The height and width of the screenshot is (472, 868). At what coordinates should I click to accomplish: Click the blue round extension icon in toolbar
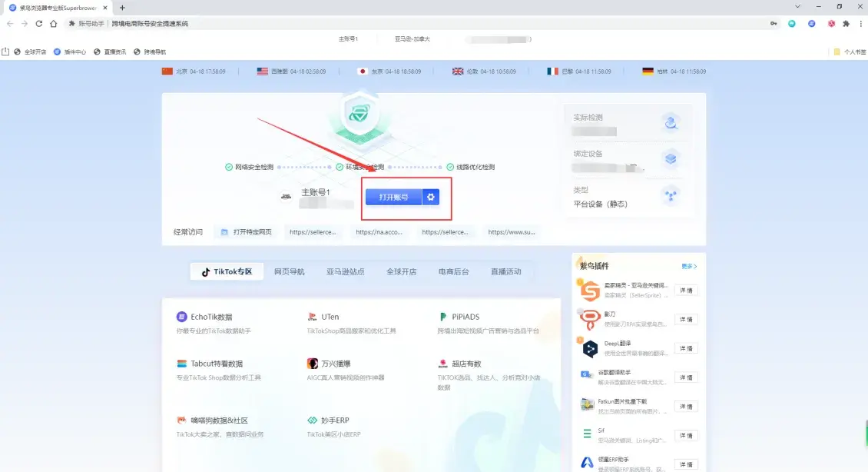[x=811, y=23]
